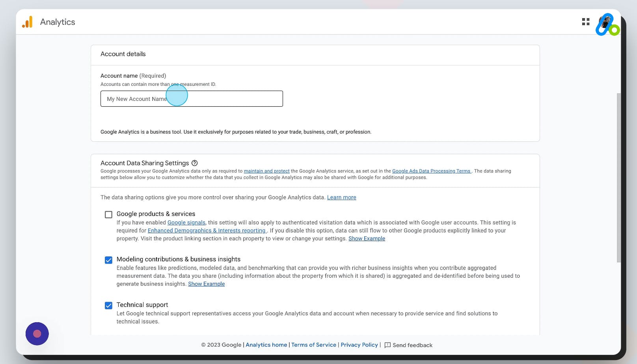Open Analytics home footer link
The height and width of the screenshot is (364, 637).
[x=266, y=345]
